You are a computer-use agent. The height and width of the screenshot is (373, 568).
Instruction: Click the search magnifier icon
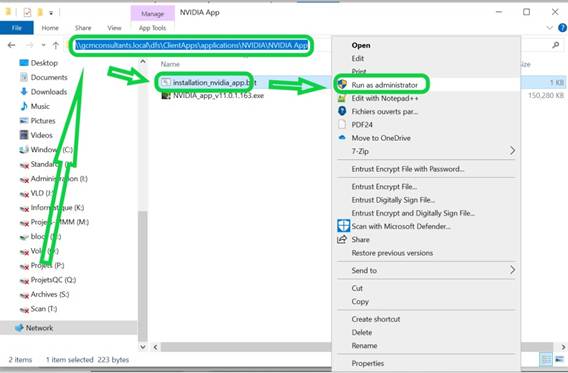point(555,45)
